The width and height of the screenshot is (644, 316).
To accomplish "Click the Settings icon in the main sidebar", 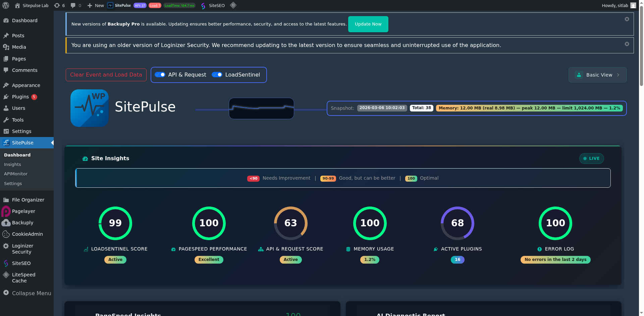I will click(x=6, y=131).
